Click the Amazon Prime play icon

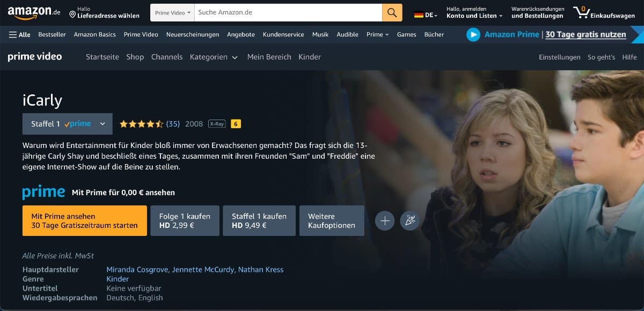[x=473, y=34]
